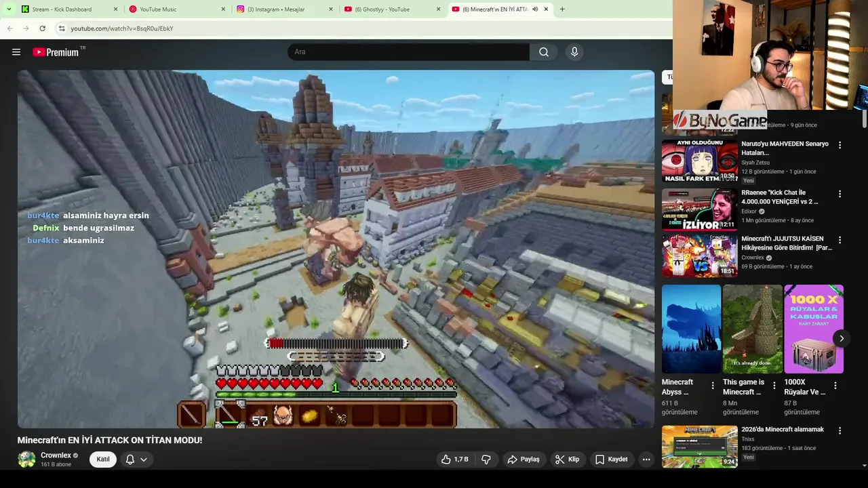Click the video player to pause playback
The image size is (868, 488).
pos(336,249)
